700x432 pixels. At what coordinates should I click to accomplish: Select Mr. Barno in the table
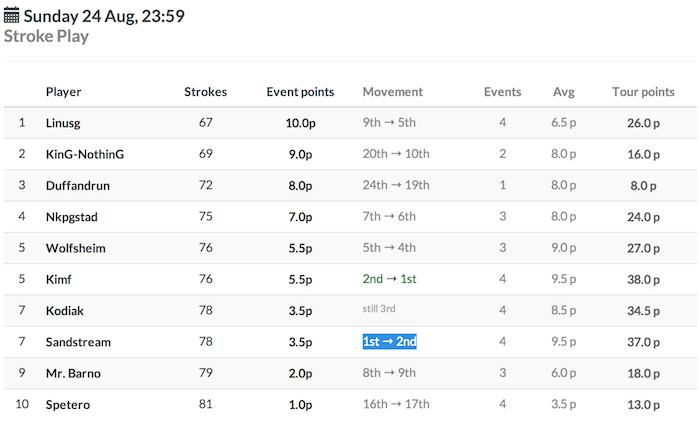tap(73, 373)
